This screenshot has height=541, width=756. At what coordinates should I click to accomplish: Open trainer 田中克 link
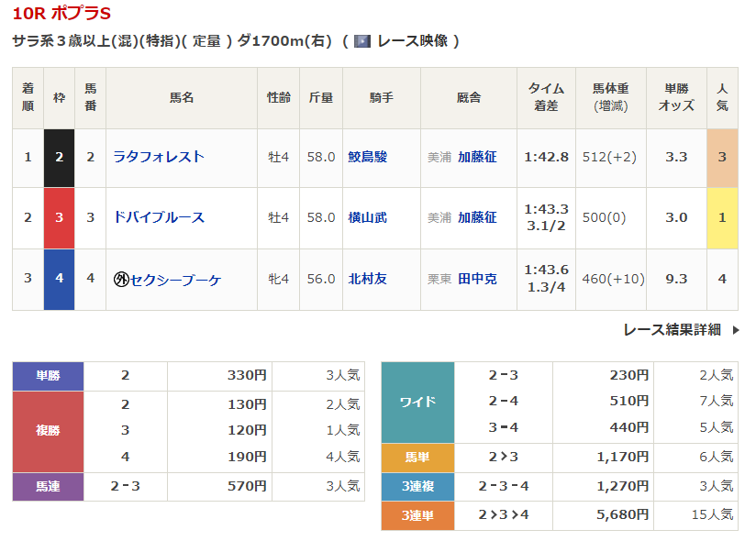point(477,279)
